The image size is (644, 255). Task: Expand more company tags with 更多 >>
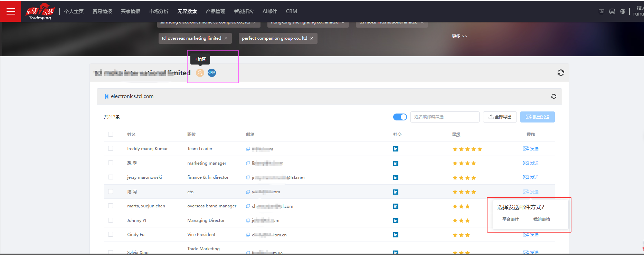459,36
